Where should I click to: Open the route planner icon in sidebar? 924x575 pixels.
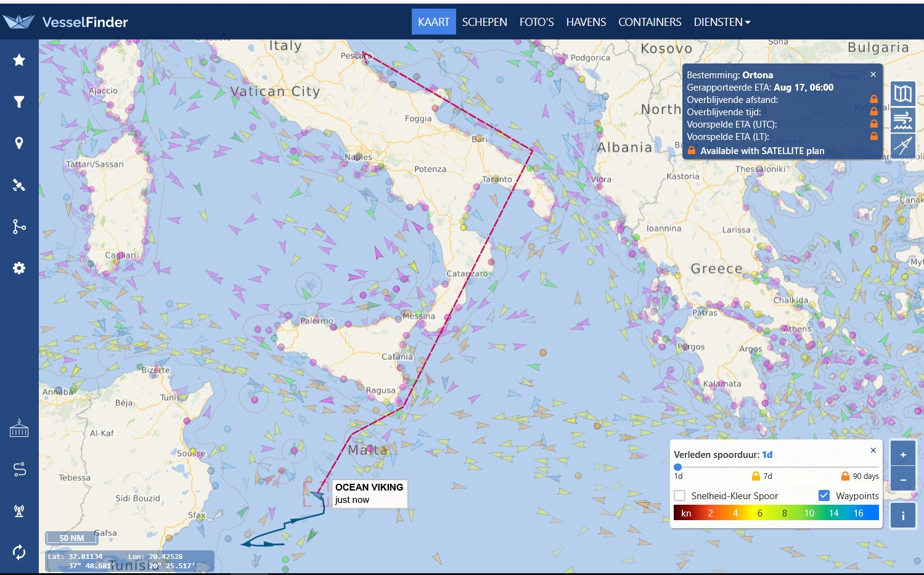click(x=19, y=470)
